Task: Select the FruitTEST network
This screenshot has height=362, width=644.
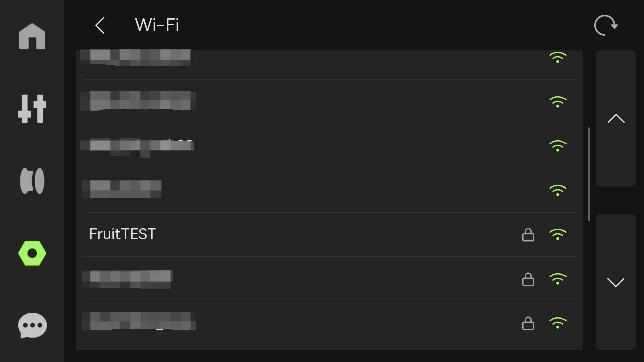Action: point(329,234)
